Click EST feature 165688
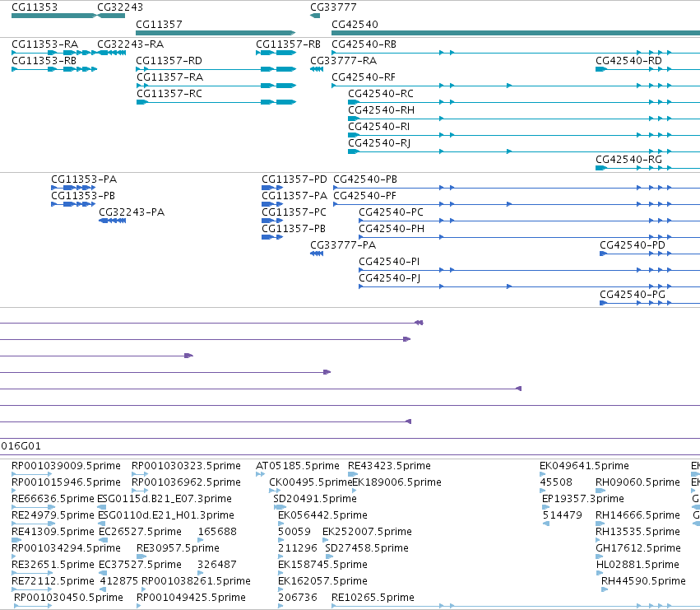Image resolution: width=700 pixels, height=610 pixels. [217, 533]
